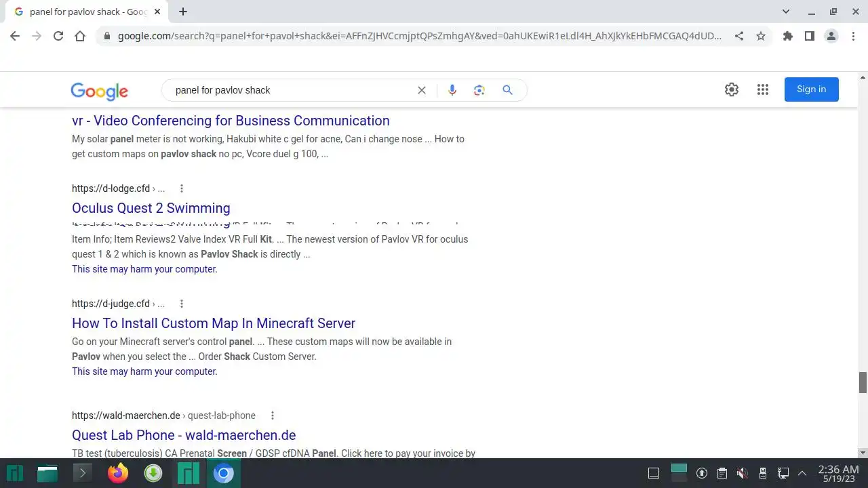Click the scrollbar down arrow
868x488 pixels.
tap(863, 453)
